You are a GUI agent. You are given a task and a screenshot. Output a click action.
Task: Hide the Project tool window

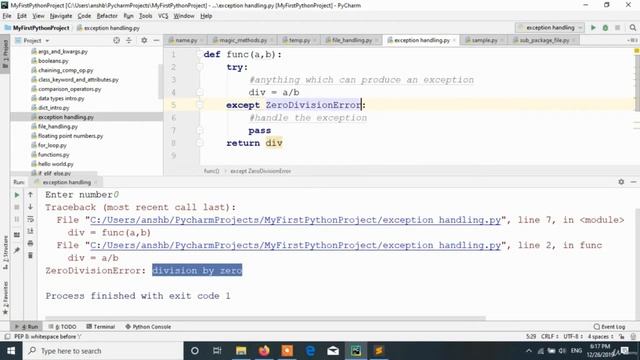pos(156,40)
